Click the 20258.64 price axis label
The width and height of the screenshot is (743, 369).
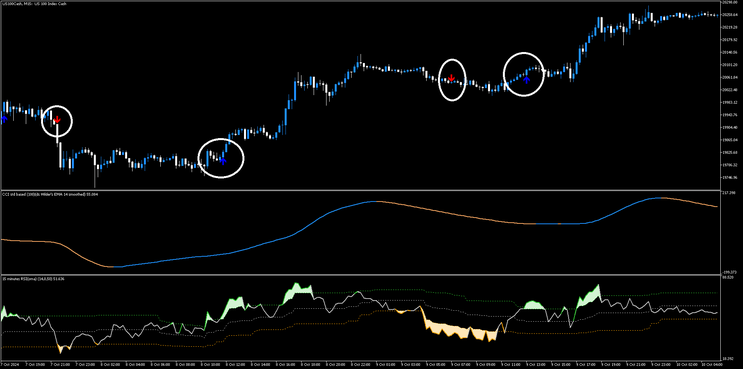point(730,15)
